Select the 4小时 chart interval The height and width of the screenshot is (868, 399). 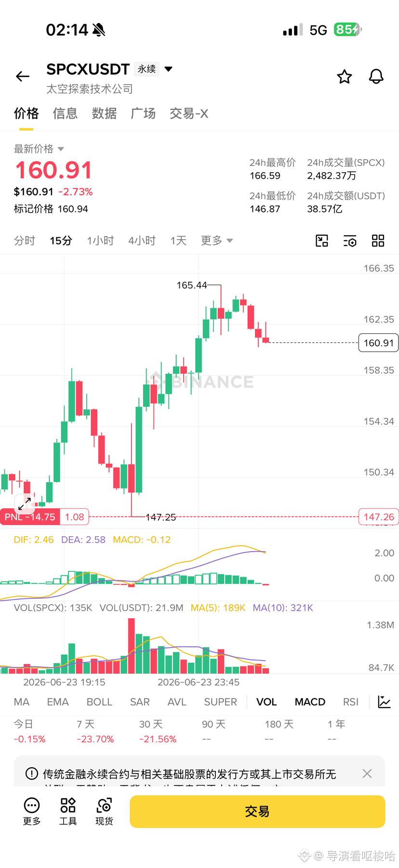point(142,241)
